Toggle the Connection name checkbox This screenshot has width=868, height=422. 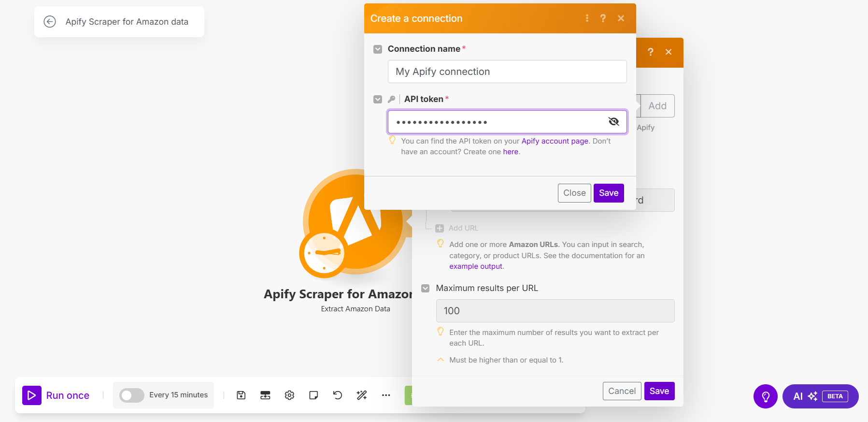(378, 49)
